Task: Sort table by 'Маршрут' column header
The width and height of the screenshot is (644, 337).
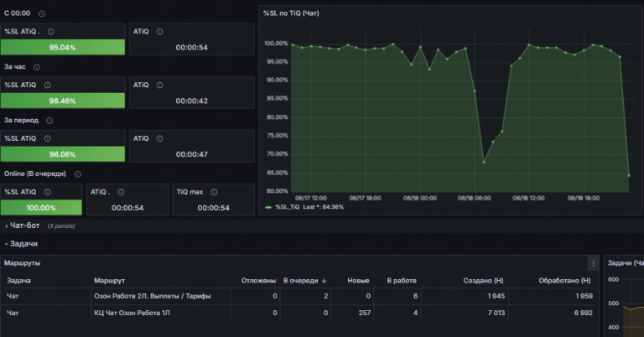Action: point(109,281)
